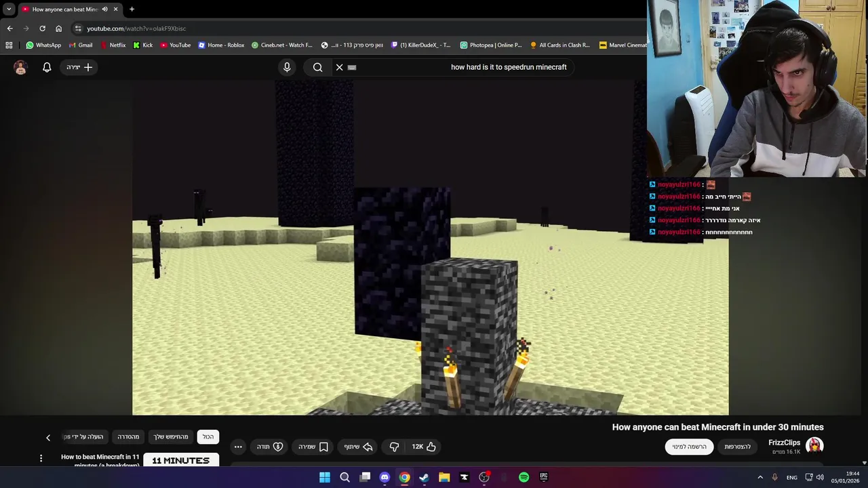The width and height of the screenshot is (868, 488).
Task: Open Spotify from taskbar
Action: (524, 477)
